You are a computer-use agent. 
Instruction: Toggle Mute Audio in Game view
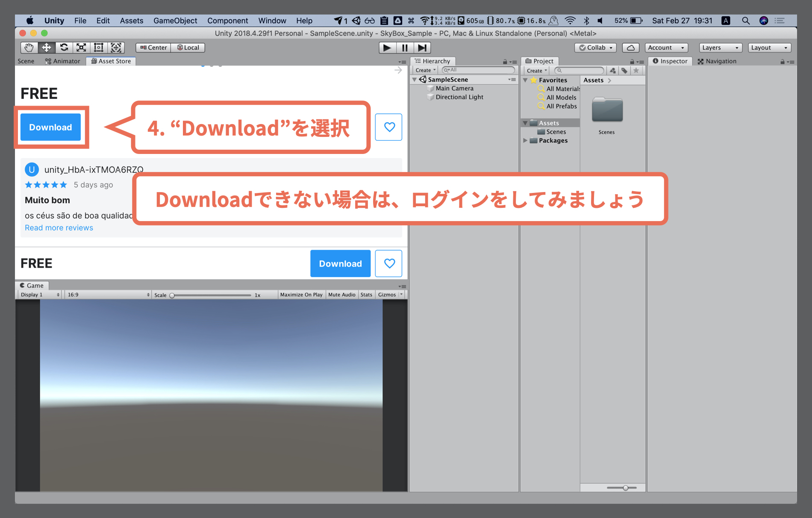(x=342, y=295)
